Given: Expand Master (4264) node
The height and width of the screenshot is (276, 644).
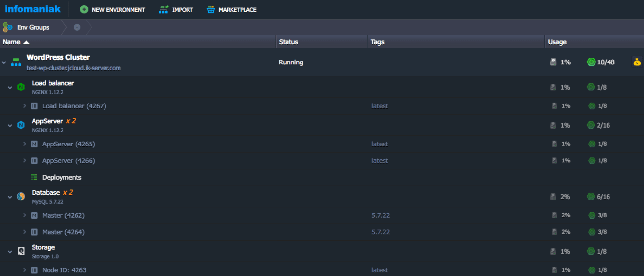Looking at the screenshot, I should point(24,232).
